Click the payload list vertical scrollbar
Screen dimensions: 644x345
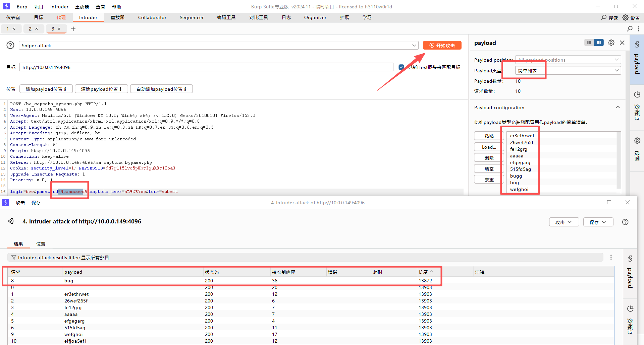click(619, 160)
